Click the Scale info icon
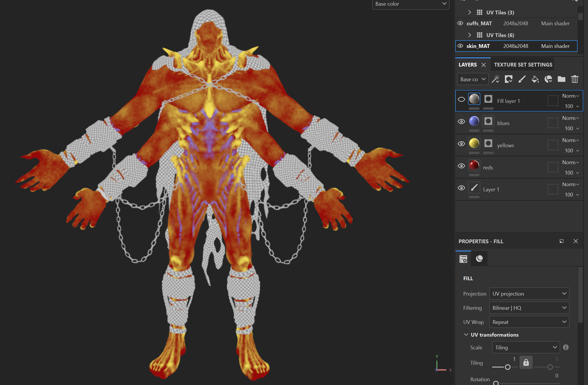Viewport: 588px width, 385px height. (566, 347)
